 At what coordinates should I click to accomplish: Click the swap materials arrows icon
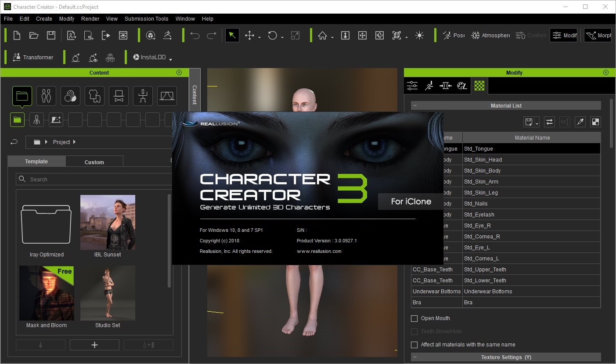point(549,122)
